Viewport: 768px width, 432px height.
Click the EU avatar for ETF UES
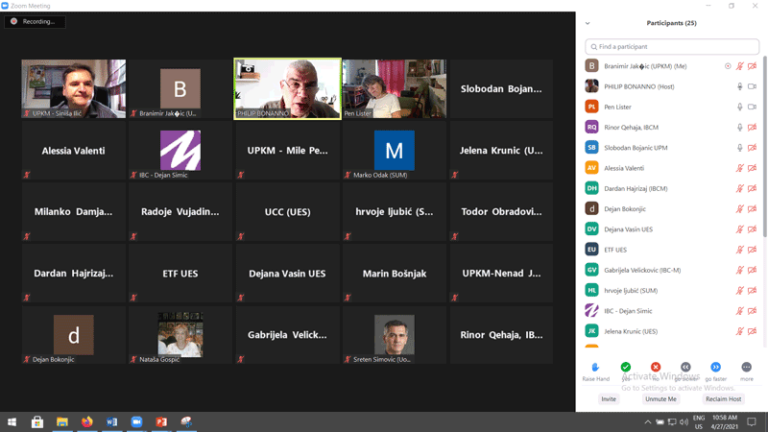tap(592, 250)
